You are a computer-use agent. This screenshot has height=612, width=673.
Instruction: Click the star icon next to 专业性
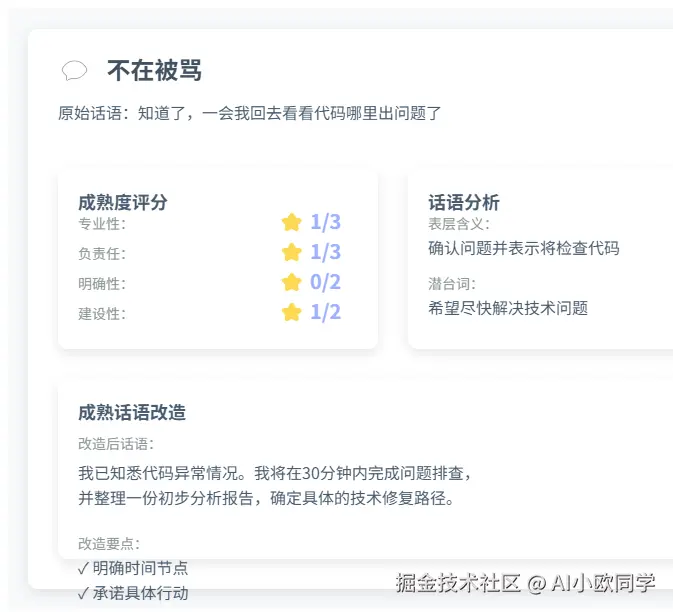click(291, 222)
